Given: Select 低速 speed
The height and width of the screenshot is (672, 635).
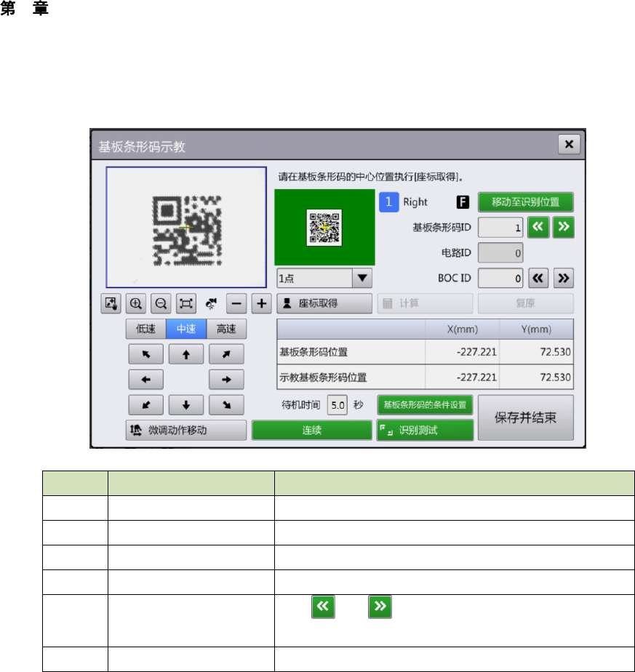Looking at the screenshot, I should 145,329.
